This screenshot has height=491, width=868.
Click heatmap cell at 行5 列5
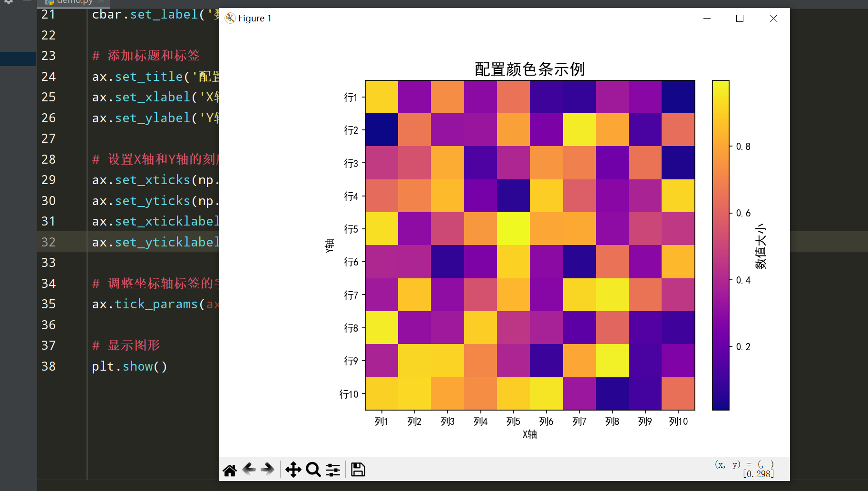[513, 229]
